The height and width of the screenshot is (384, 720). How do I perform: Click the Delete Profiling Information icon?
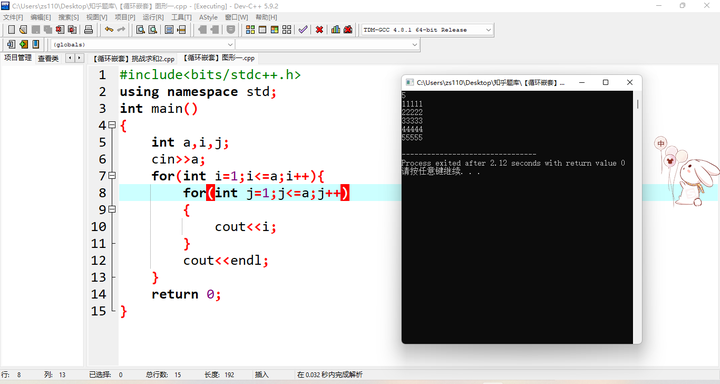[348, 29]
